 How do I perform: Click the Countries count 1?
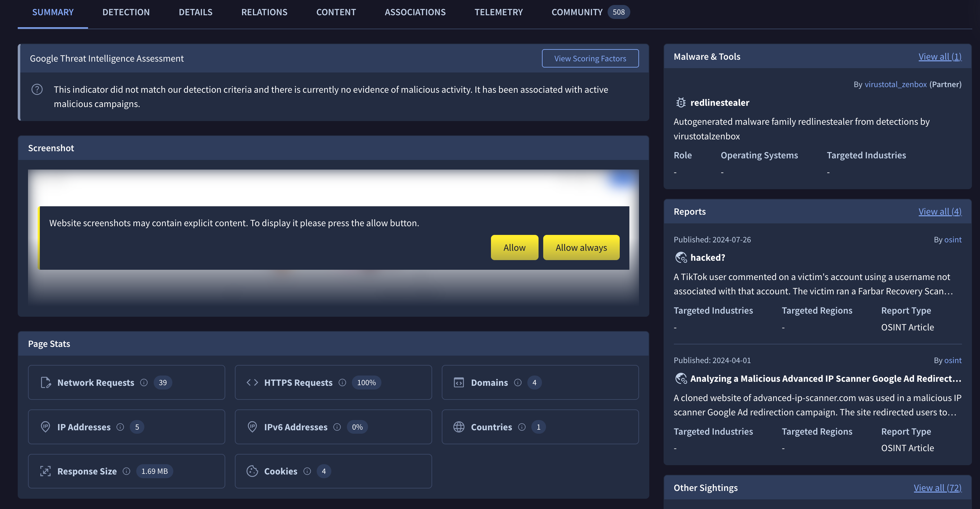[538, 427]
